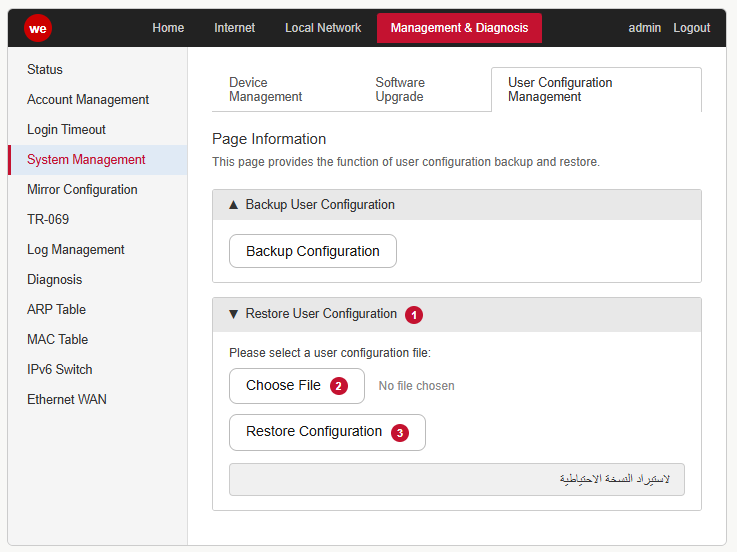Click the Backup Configuration button
The width and height of the screenshot is (737, 552).
(x=313, y=251)
